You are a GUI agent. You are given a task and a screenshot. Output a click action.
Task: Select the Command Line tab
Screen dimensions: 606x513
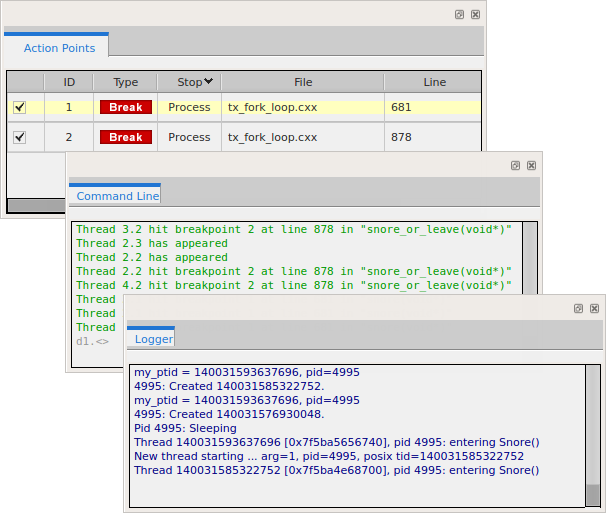tap(117, 196)
